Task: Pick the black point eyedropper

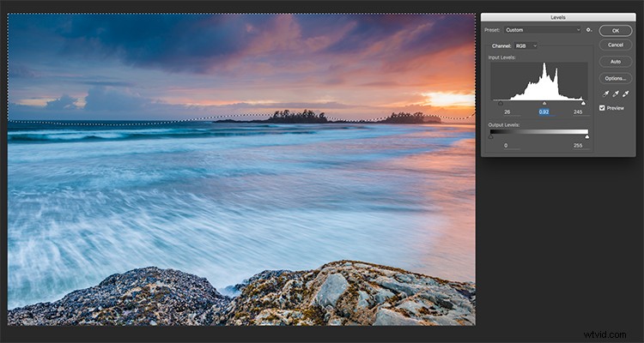Action: 606,94
